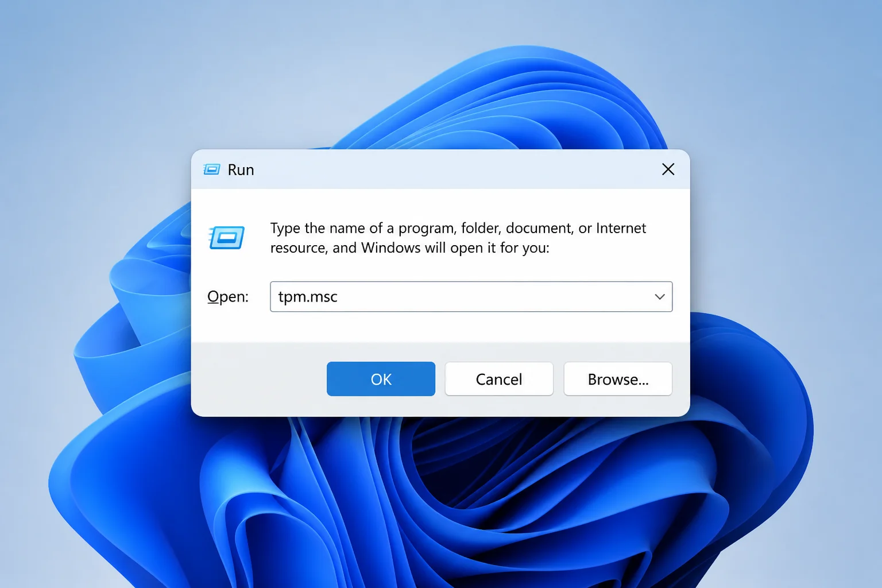Image resolution: width=882 pixels, height=588 pixels.
Task: Click the 'Type the name of a program' description
Action: click(458, 238)
